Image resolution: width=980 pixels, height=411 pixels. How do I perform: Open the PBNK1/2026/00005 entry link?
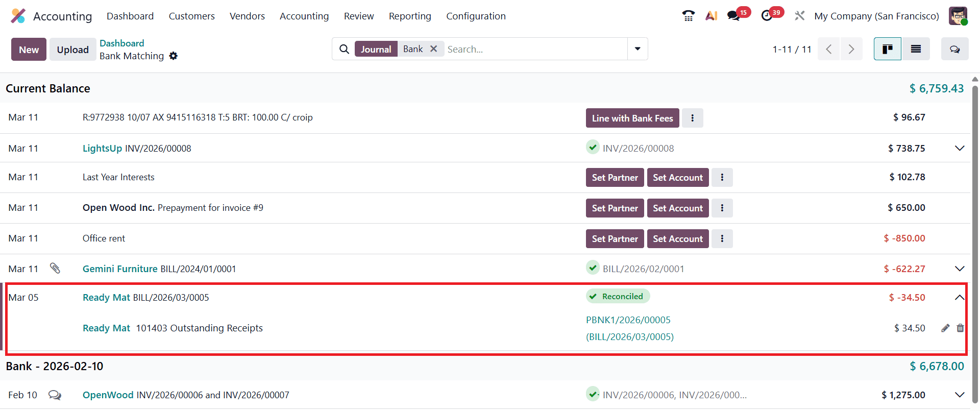(x=628, y=320)
